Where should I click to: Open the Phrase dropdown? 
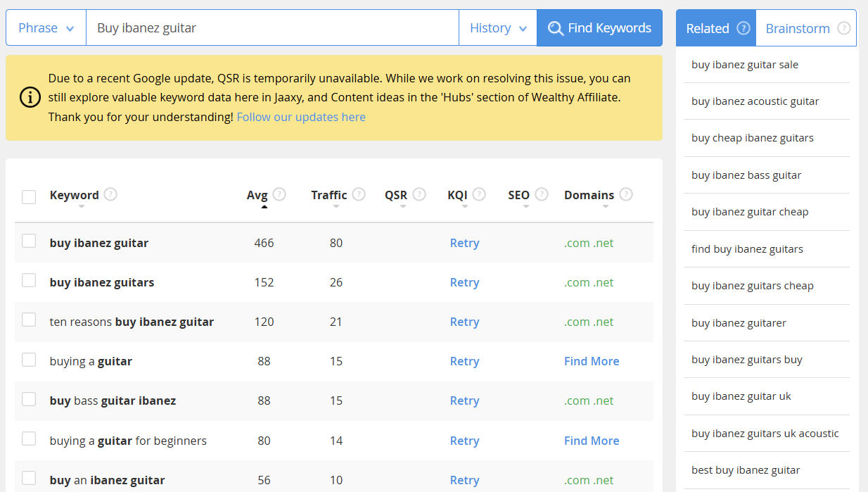click(45, 27)
